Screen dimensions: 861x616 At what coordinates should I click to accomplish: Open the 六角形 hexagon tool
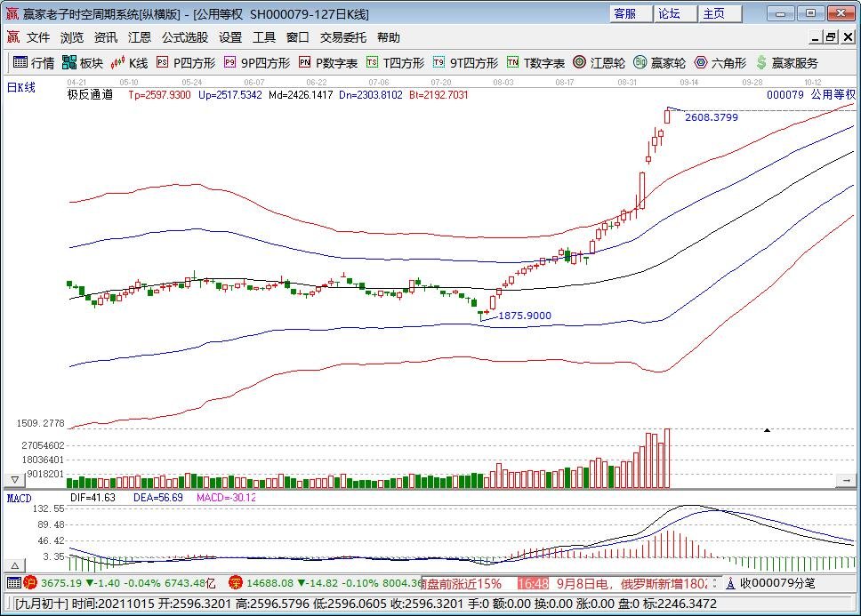(720, 63)
